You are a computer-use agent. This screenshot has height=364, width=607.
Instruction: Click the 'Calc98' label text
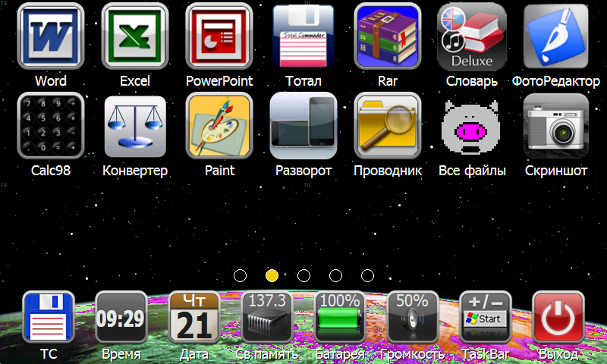coord(51,171)
